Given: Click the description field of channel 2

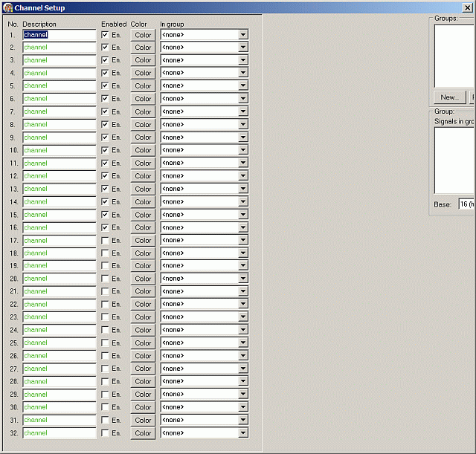Looking at the screenshot, I should coord(59,48).
